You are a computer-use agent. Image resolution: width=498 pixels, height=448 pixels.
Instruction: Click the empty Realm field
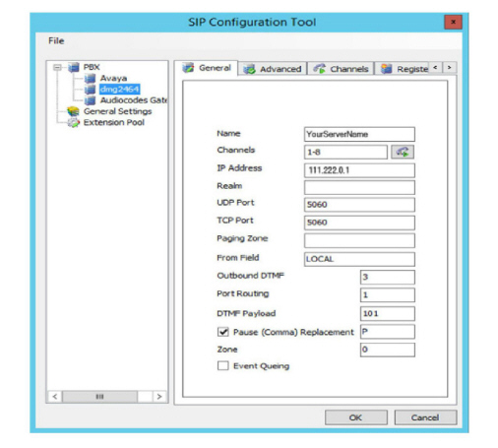coord(359,187)
